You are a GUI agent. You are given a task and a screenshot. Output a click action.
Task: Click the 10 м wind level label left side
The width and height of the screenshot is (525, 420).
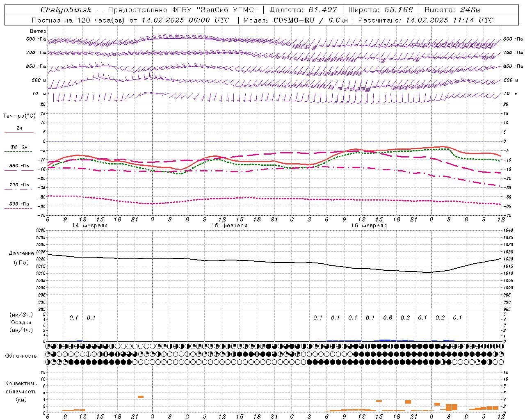[39, 94]
